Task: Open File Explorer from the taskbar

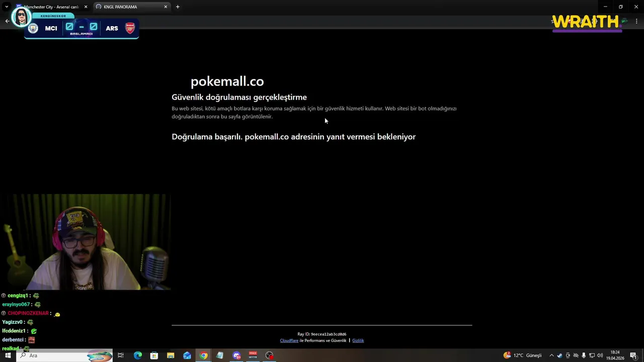Action: (171, 355)
